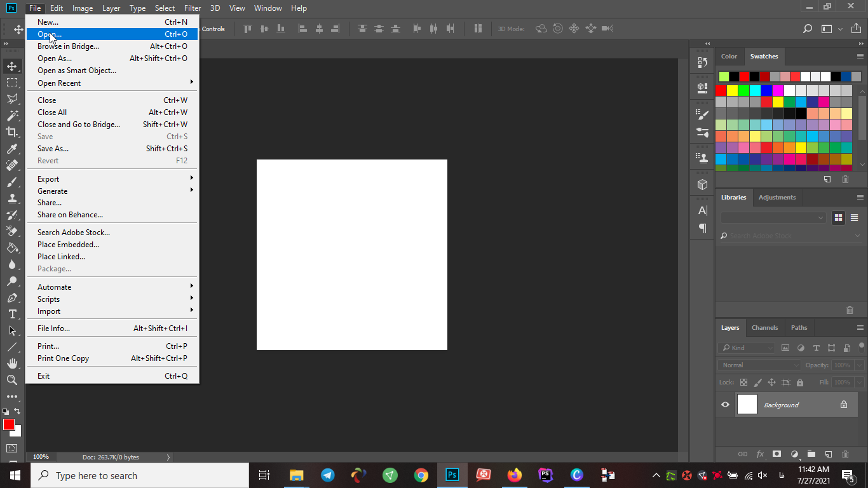Expand the Automate submenu

[112, 287]
